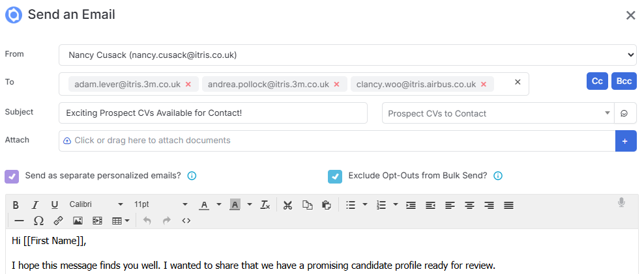Add a Bcc recipient field
Viewport: 644px width, 274px height.
(624, 81)
